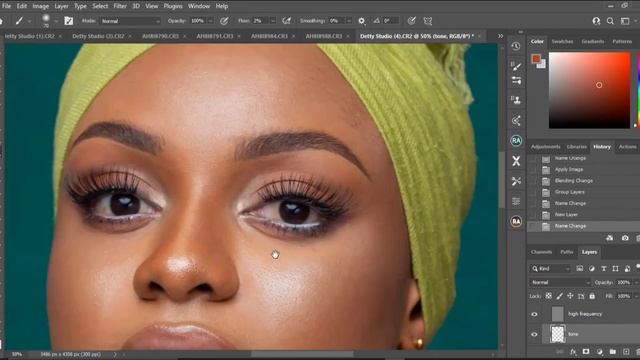Create new document from current state
Viewport: 640px width, 360px height.
[609, 238]
